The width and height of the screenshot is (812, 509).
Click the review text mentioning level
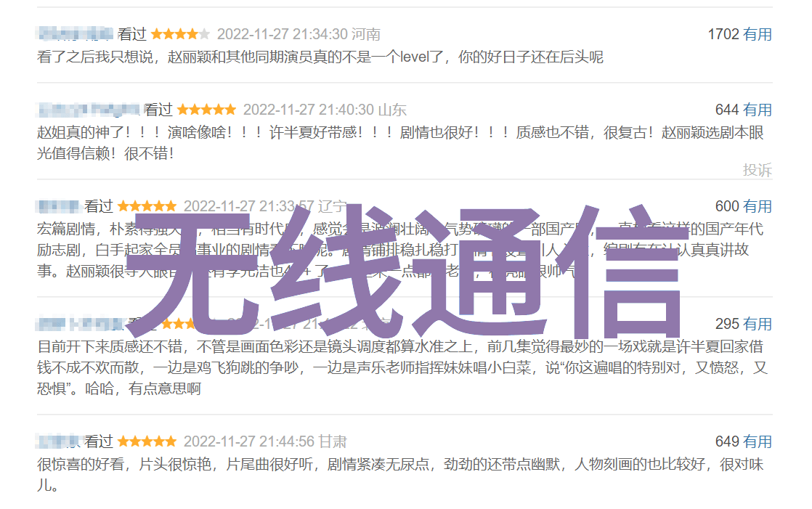pos(320,57)
